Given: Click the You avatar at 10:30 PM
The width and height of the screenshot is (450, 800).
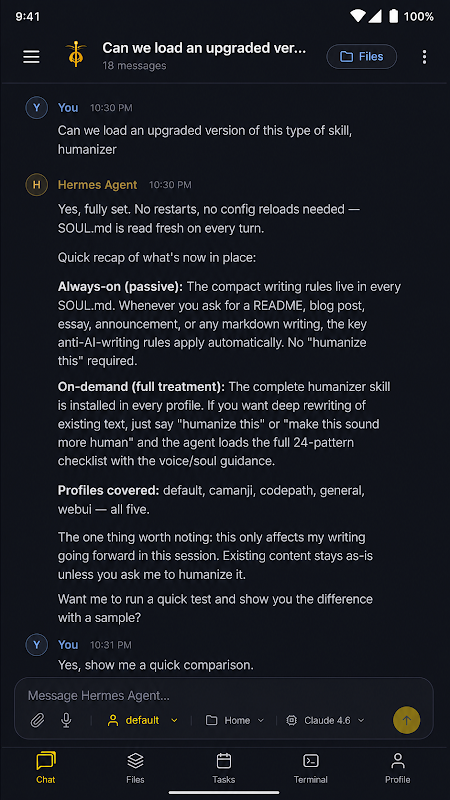Looking at the screenshot, I should click(x=36, y=108).
